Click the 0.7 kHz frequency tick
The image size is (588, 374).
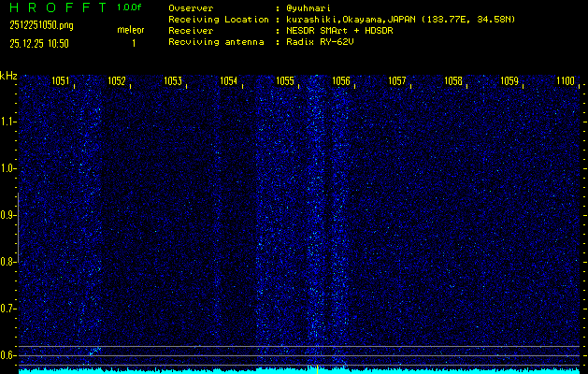(x=8, y=309)
